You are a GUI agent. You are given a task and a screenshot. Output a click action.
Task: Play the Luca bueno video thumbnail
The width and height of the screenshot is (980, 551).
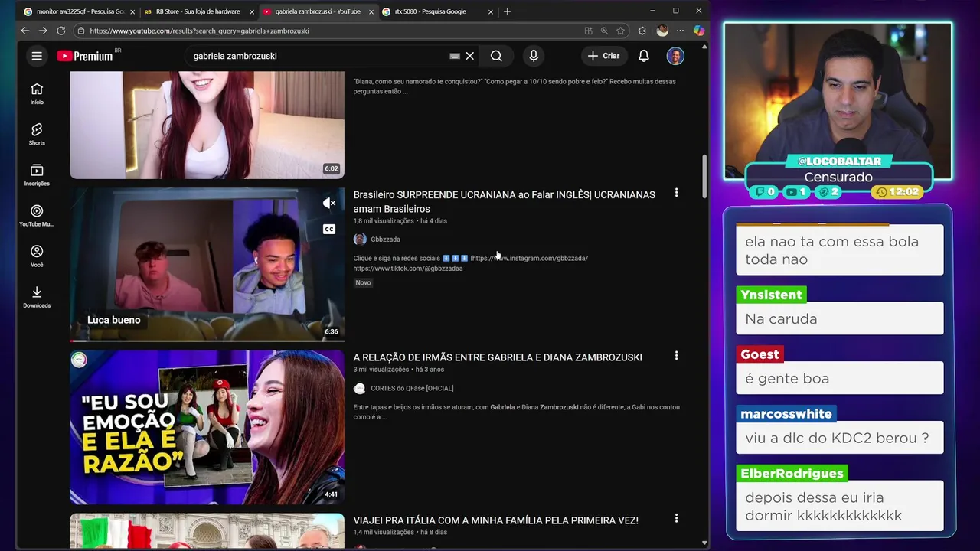(207, 264)
